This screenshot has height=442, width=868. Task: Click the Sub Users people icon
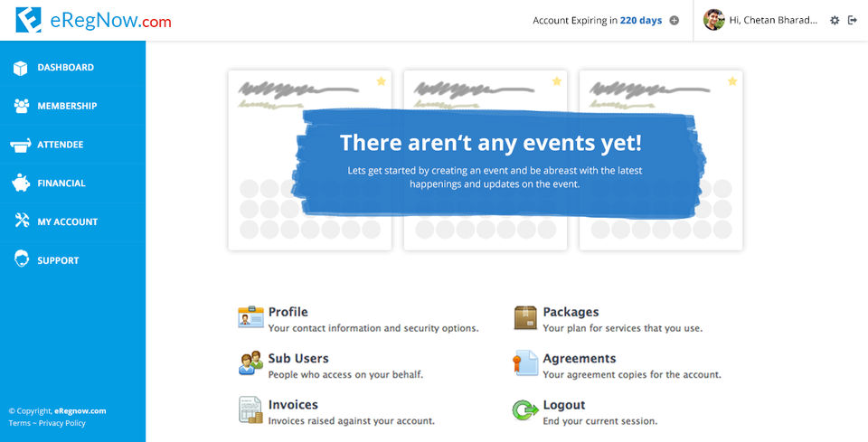coord(250,362)
